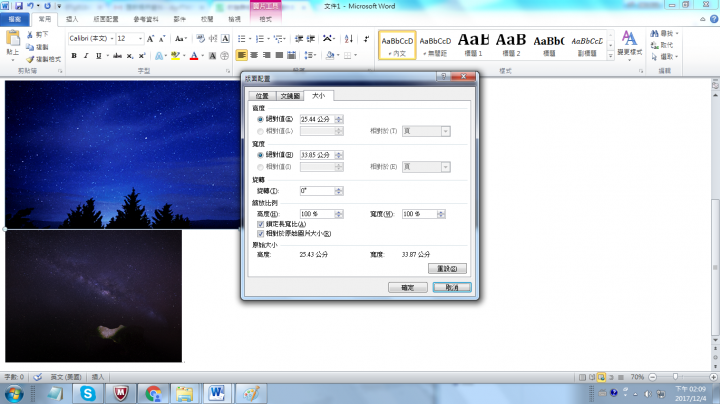Screen dimensions: 720x404
Task: Click the font color red swatch
Action: (x=194, y=56)
